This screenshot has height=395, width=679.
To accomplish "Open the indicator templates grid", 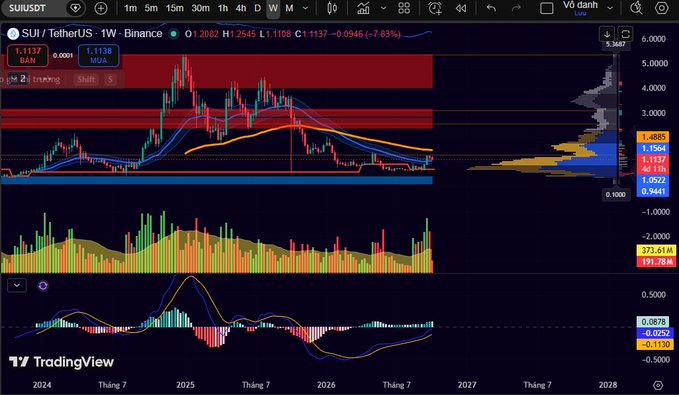I will [404, 8].
